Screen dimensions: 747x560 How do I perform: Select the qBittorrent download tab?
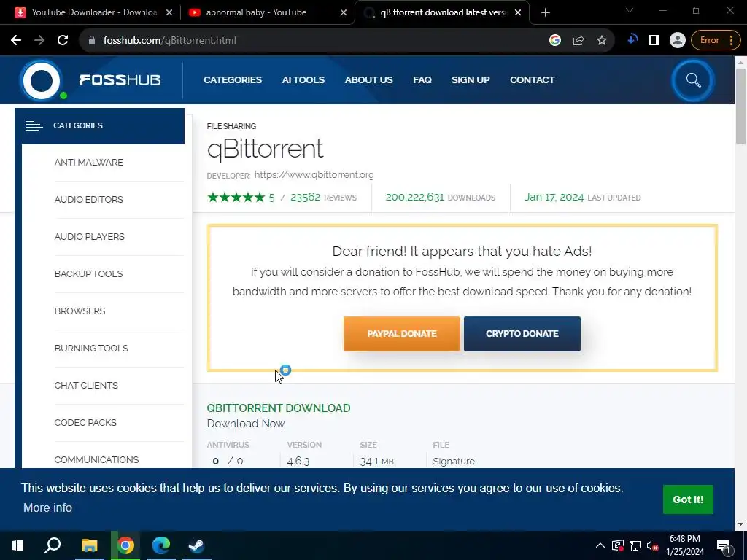click(441, 12)
